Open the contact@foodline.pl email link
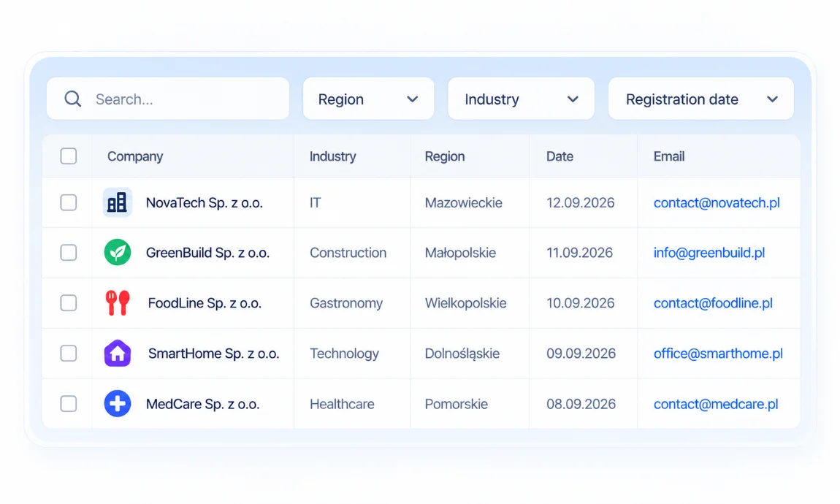This screenshot has height=504, width=840. [713, 302]
